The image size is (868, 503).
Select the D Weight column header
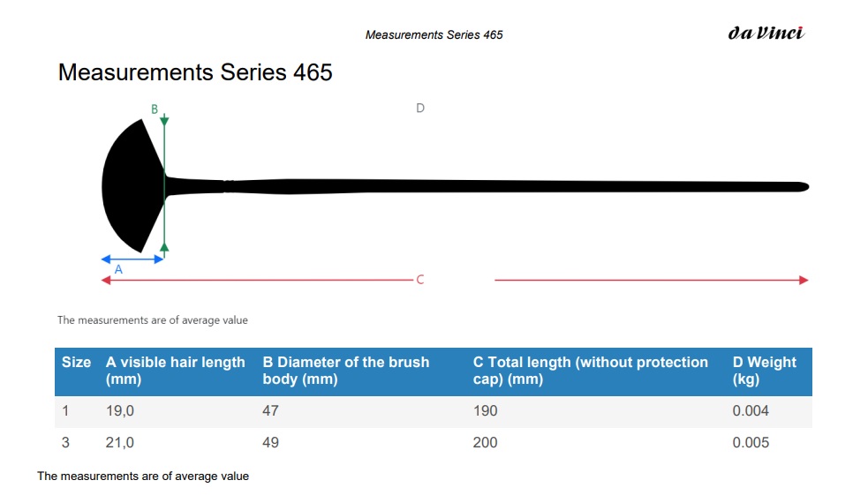coord(764,371)
